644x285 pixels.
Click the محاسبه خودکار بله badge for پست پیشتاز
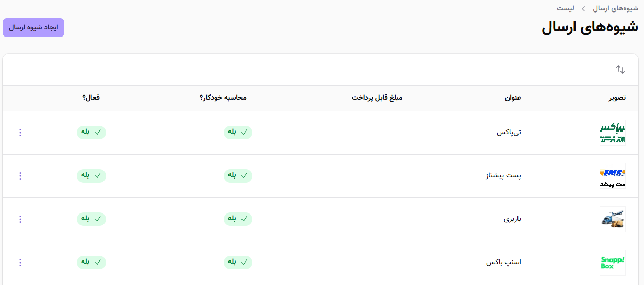[x=238, y=176]
